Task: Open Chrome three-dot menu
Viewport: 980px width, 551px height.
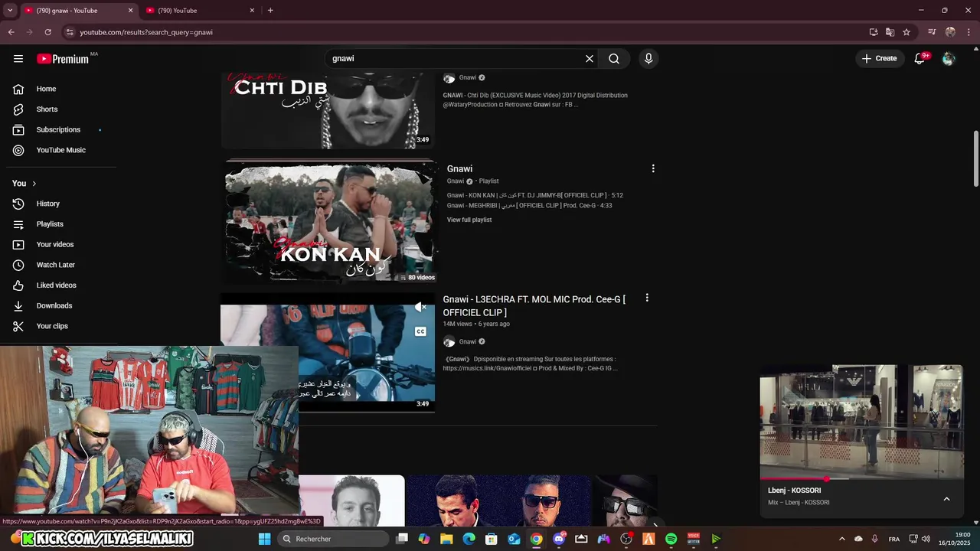Action: click(x=969, y=32)
